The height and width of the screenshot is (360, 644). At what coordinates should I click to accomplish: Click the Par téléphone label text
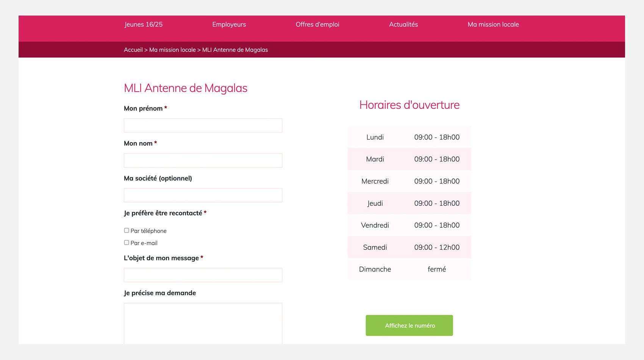click(x=148, y=231)
